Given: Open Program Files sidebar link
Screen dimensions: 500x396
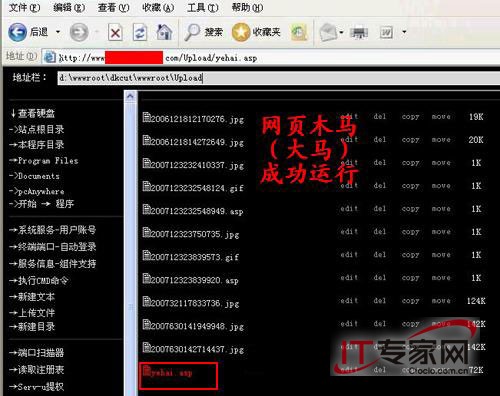Looking at the screenshot, I should click(44, 161).
